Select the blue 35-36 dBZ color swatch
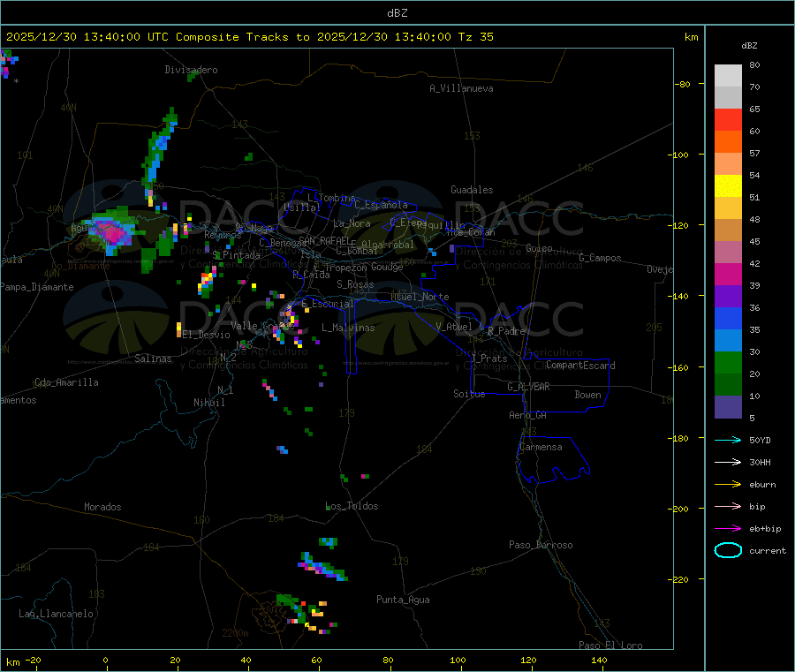795x672 pixels. [x=728, y=318]
